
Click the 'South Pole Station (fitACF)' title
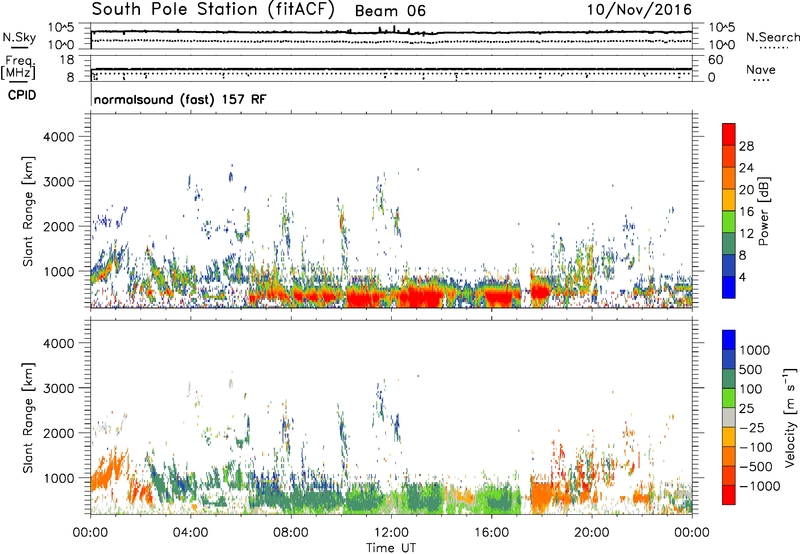[x=213, y=10]
